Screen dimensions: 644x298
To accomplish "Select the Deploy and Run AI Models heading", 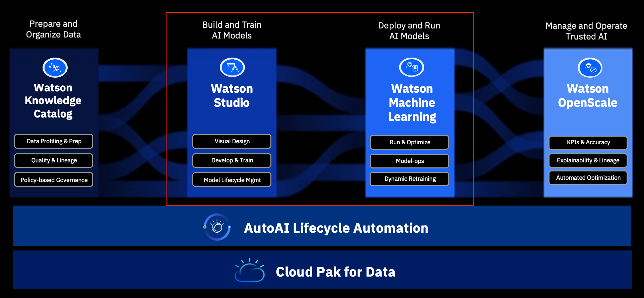I will tap(409, 31).
